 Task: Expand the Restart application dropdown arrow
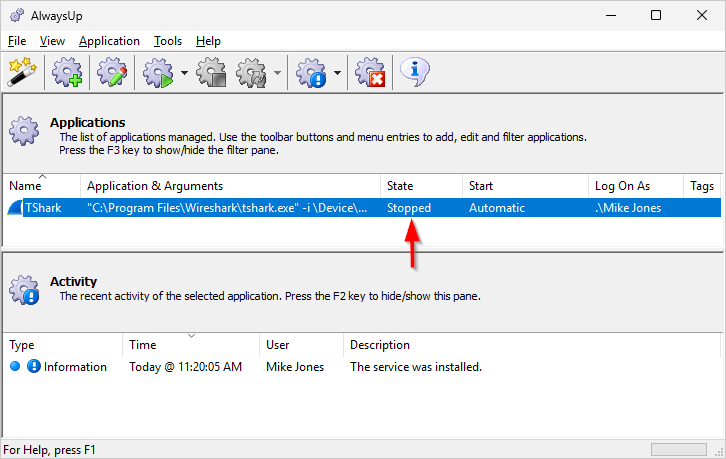[x=277, y=73]
